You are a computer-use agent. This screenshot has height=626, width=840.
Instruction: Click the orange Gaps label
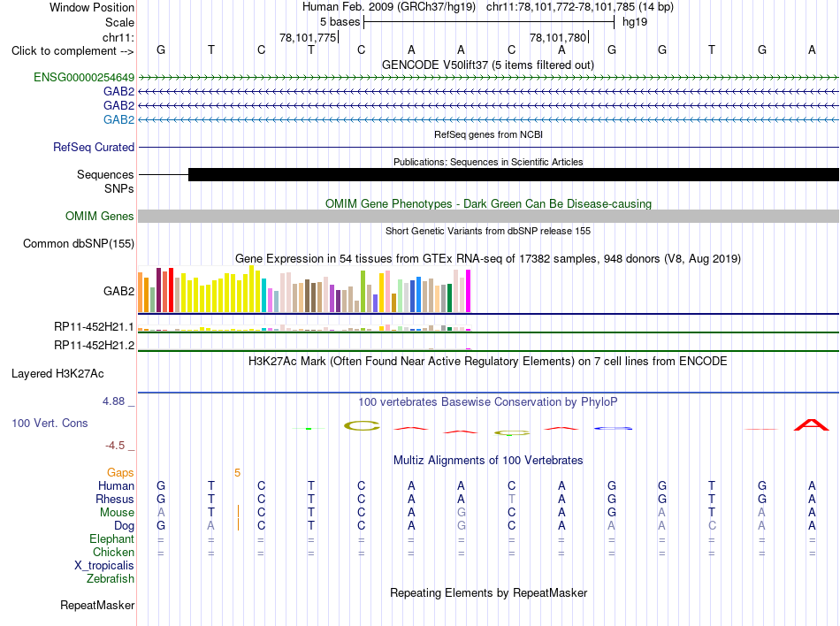(120, 472)
